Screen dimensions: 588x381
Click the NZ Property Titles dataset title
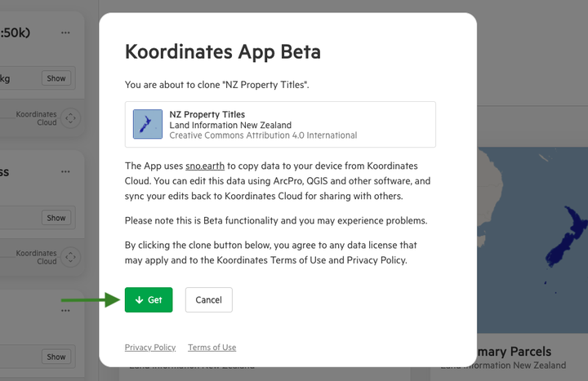pos(207,114)
